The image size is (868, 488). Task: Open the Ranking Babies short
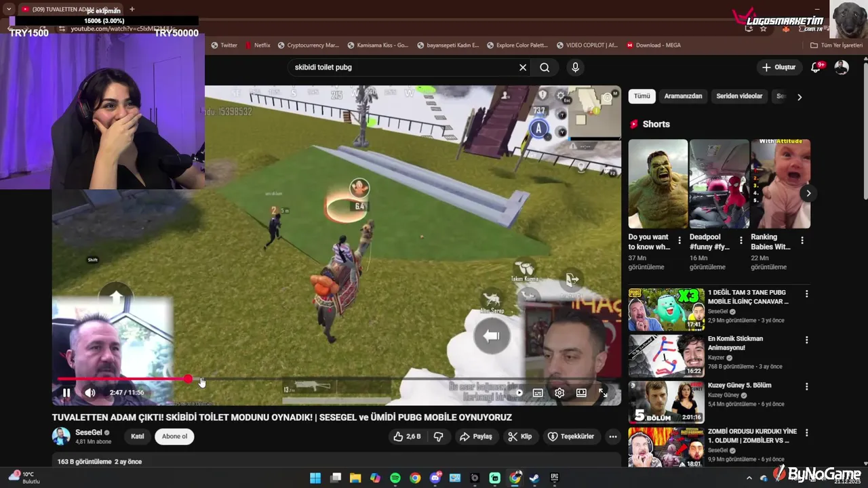click(781, 184)
